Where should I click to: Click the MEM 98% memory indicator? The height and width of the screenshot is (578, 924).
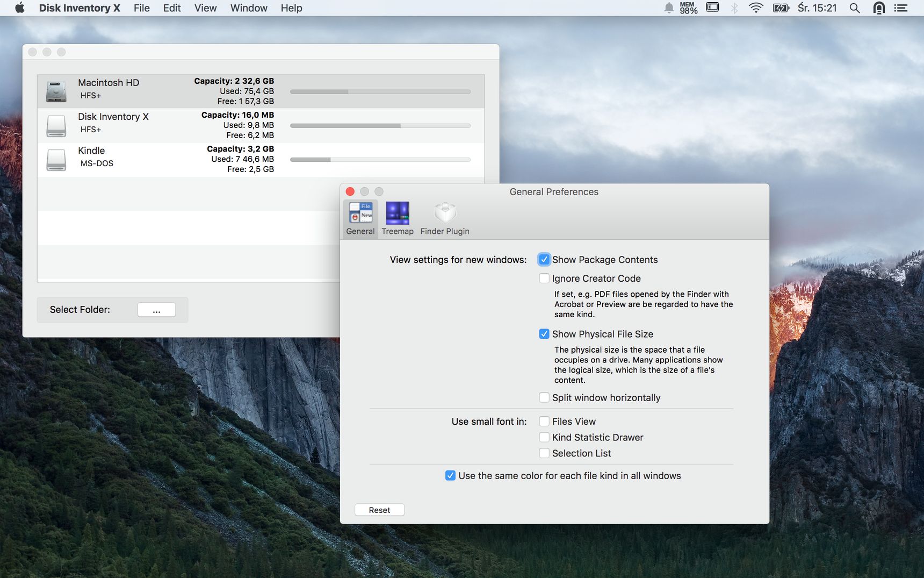click(x=688, y=8)
